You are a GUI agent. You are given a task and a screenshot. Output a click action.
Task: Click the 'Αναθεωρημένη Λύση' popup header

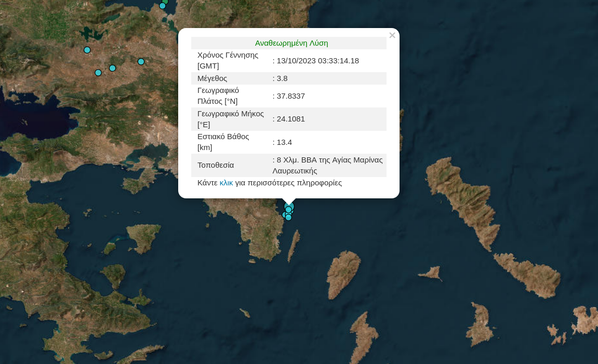point(291,43)
